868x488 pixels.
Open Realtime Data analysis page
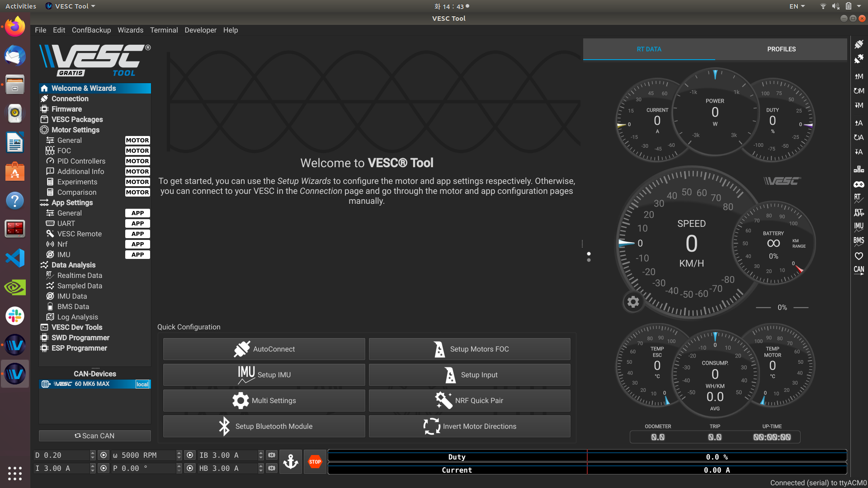pos(95,275)
